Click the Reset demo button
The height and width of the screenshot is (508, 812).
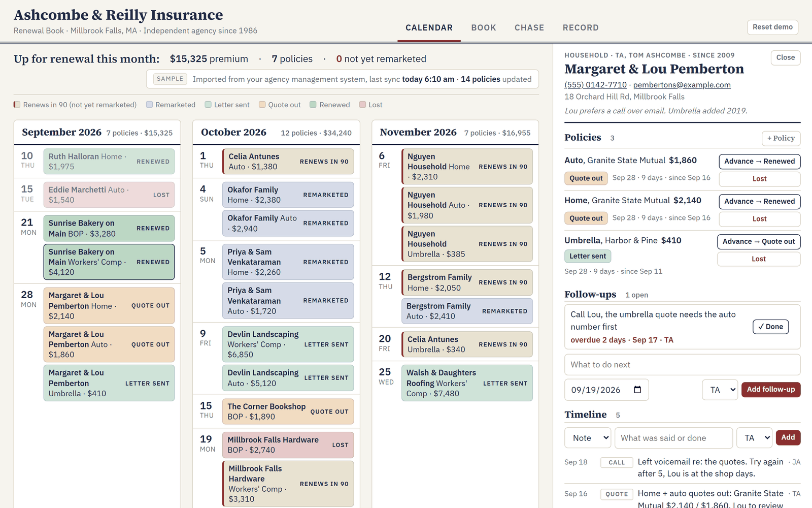[772, 27]
